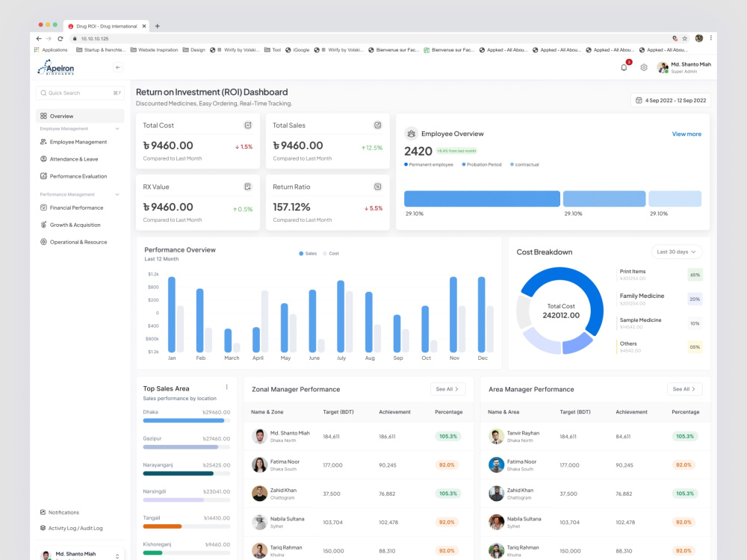Click the calendar icon in date range
Image resolution: width=747 pixels, height=560 pixels.
click(x=639, y=101)
